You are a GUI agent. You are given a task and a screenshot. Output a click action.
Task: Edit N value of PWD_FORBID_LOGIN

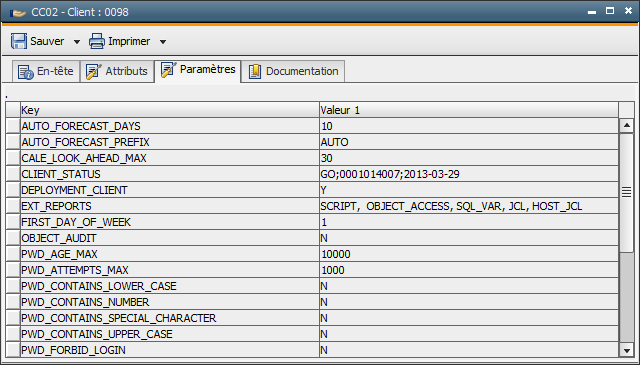pyautogui.click(x=469, y=350)
